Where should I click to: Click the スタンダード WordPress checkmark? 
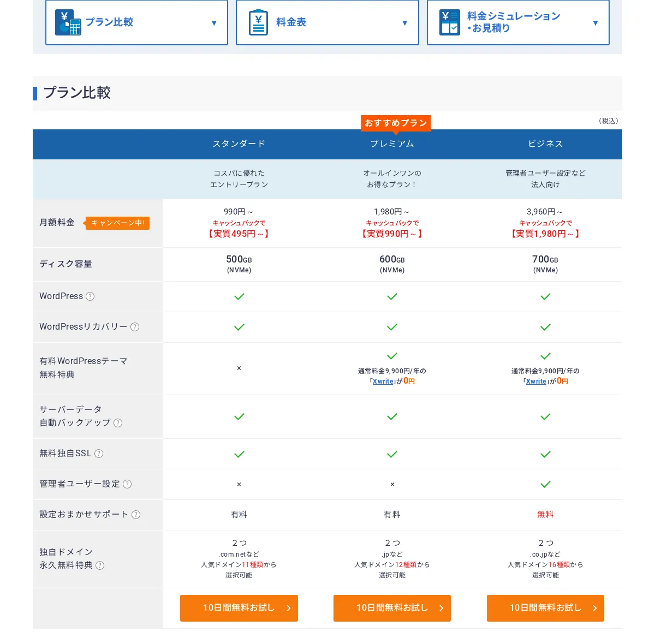239,296
